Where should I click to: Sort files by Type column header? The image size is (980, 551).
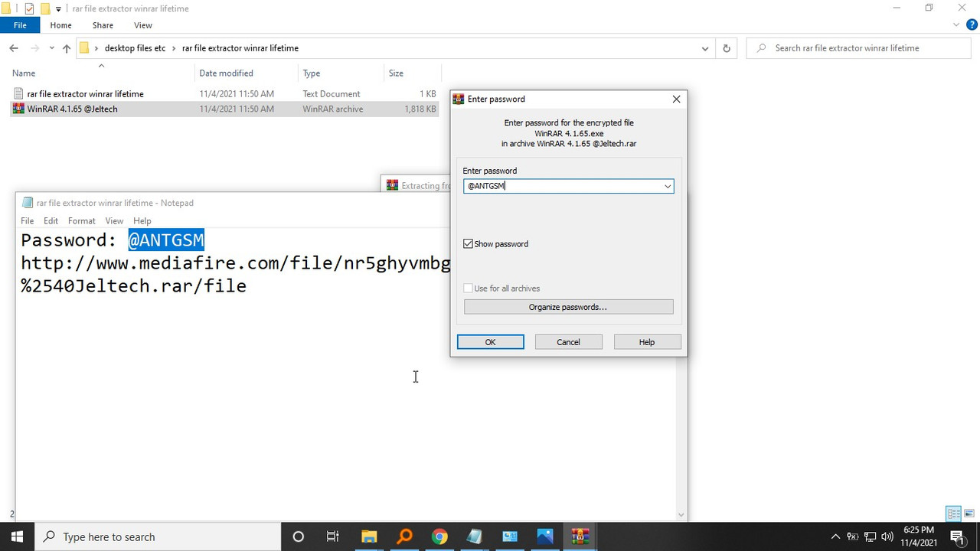pos(311,73)
